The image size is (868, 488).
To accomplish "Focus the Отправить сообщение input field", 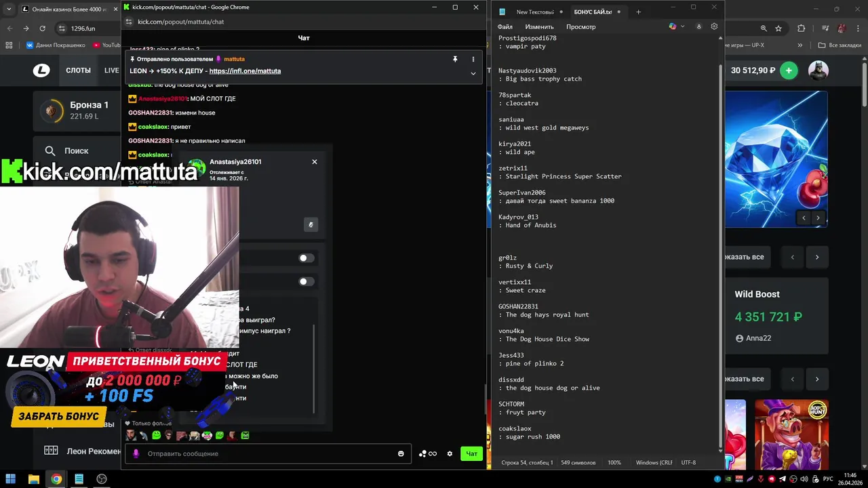I will pos(268,453).
